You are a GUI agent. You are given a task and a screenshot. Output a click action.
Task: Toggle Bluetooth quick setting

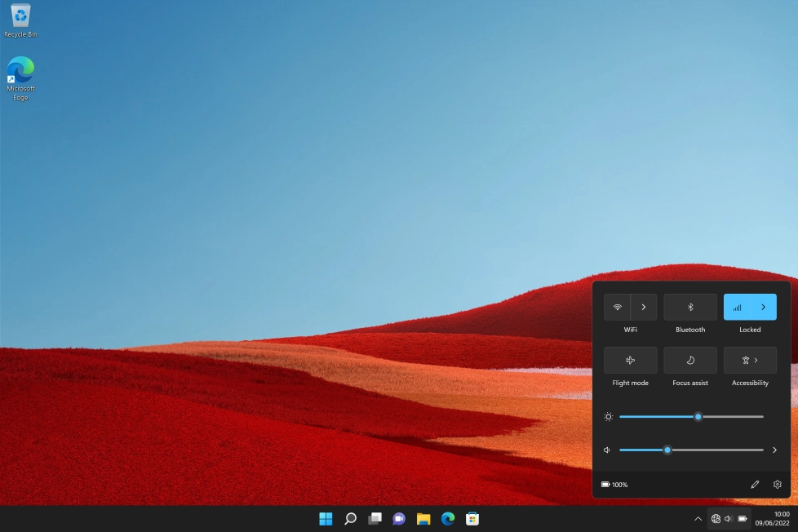point(690,308)
